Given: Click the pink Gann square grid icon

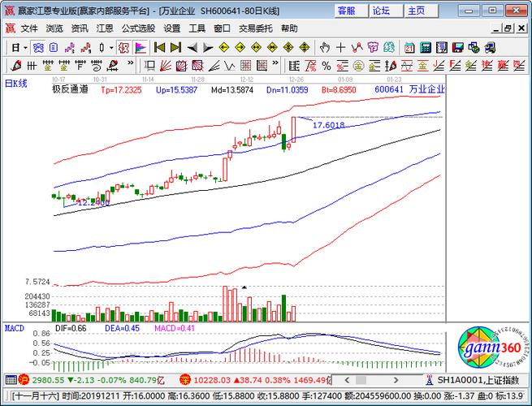Looking at the screenshot, I should (x=245, y=66).
